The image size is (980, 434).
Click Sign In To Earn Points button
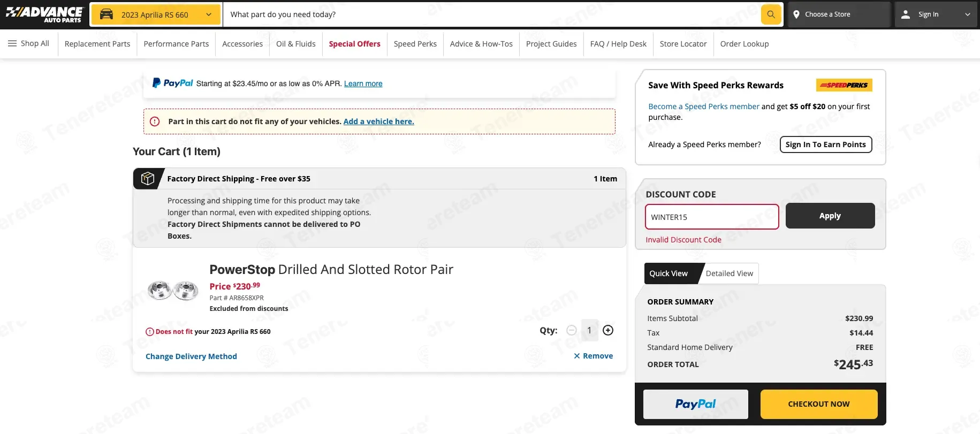826,144
